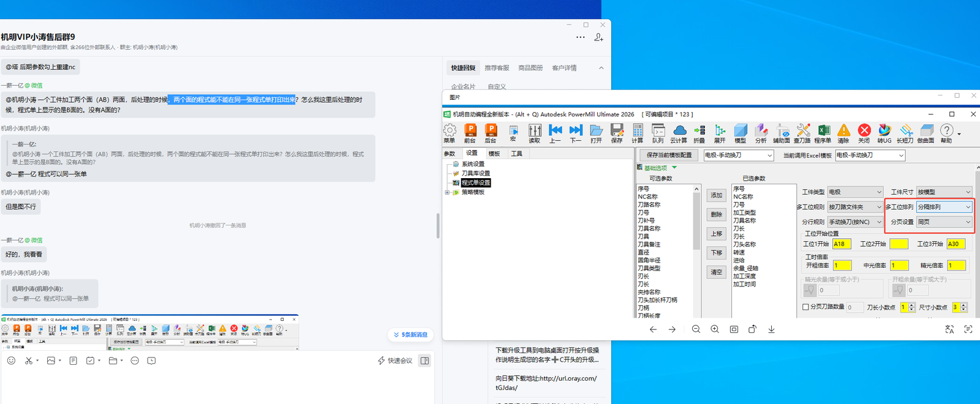Screen dimensions: 980x404
Task: Click the 折叠 collapse icon
Action: (699, 133)
